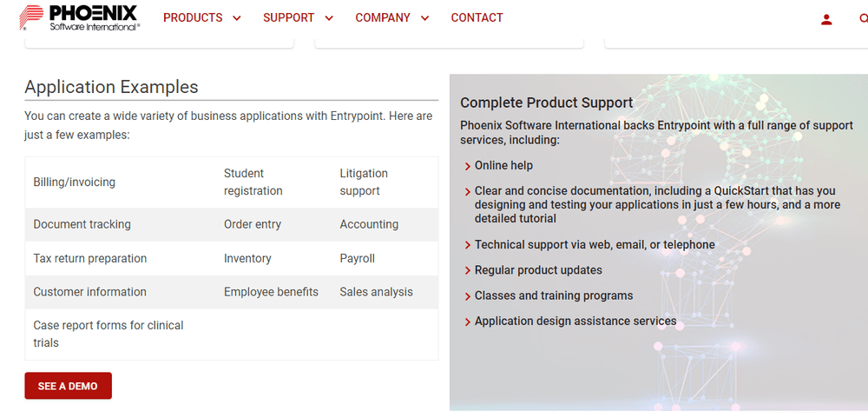Open the user account icon
868x418 pixels.
(x=826, y=20)
